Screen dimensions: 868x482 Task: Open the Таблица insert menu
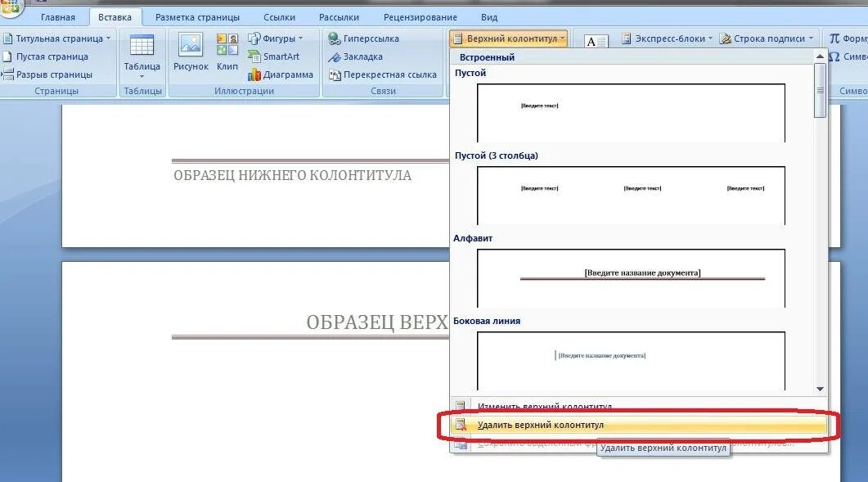coord(142,56)
